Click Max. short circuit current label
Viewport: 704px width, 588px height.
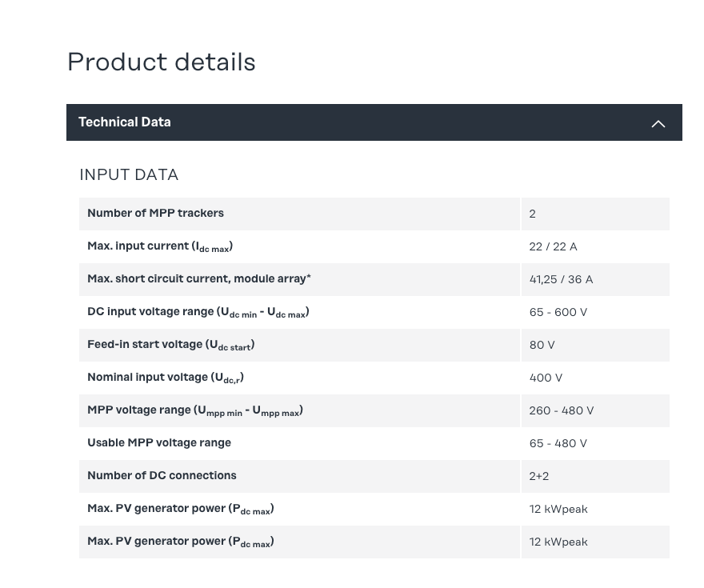198,279
